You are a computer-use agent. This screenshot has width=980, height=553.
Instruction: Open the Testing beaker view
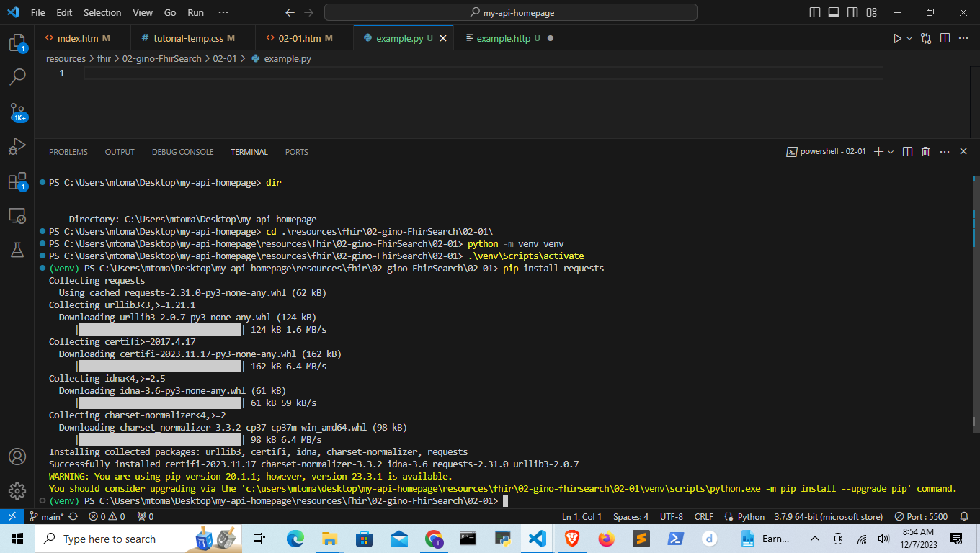(x=17, y=250)
